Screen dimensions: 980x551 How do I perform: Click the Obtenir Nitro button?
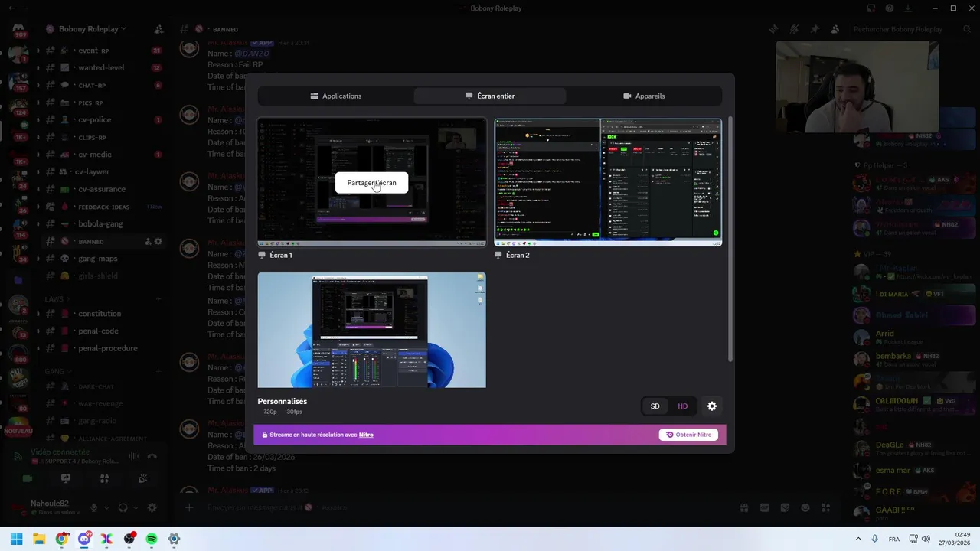[x=688, y=435]
